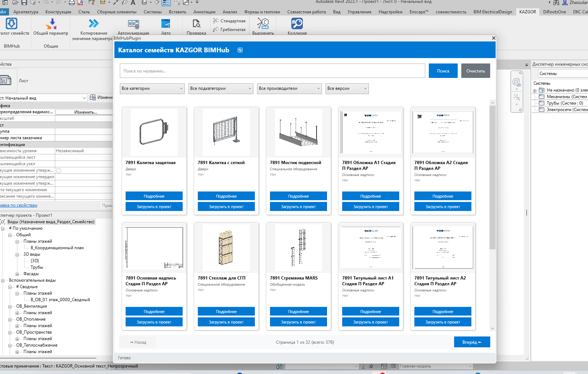Click Подробнее for 7891 Титульный лист А2
The height and width of the screenshot is (374, 588).
tap(443, 311)
